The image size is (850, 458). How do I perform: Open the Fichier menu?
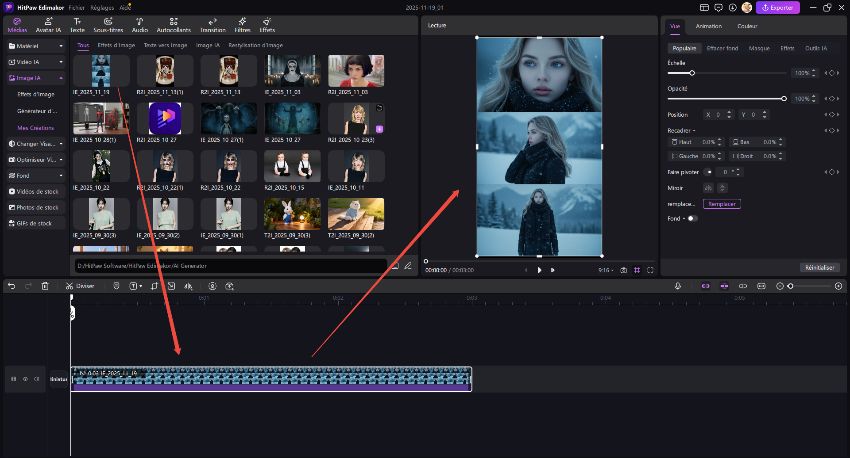76,7
